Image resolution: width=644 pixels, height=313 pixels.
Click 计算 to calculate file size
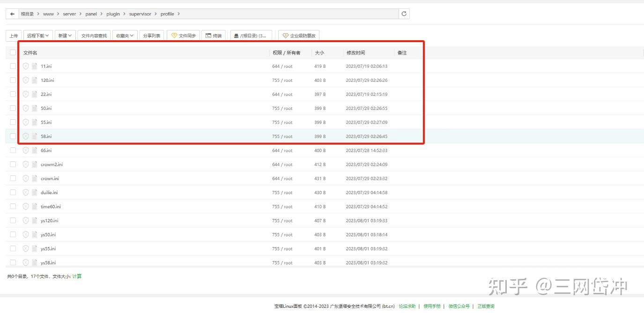point(77,277)
